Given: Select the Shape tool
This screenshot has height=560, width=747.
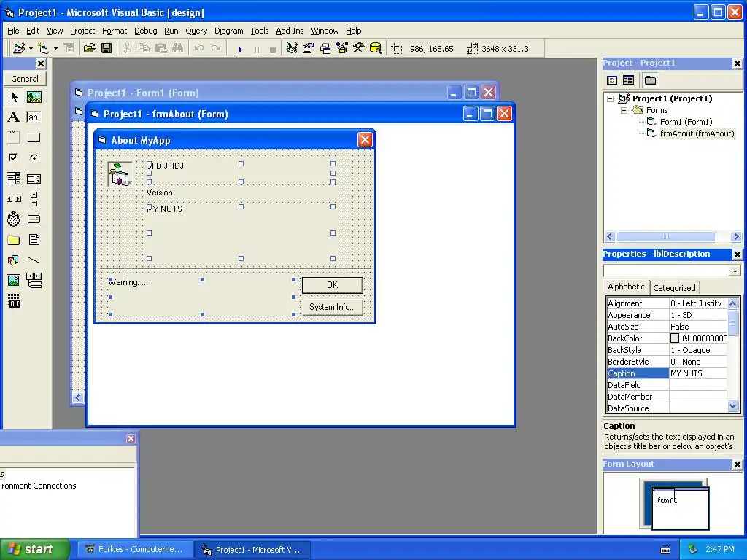Looking at the screenshot, I should click(14, 260).
